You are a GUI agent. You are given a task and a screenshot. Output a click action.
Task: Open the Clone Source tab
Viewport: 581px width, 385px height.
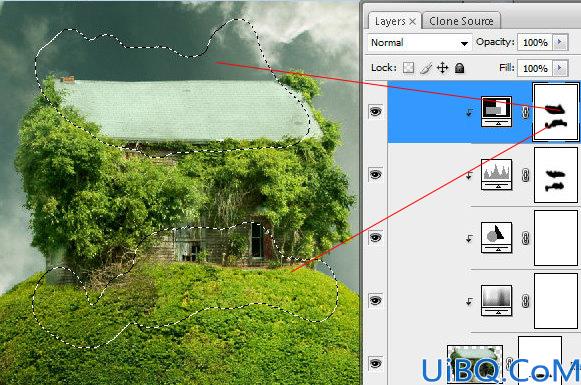point(461,21)
